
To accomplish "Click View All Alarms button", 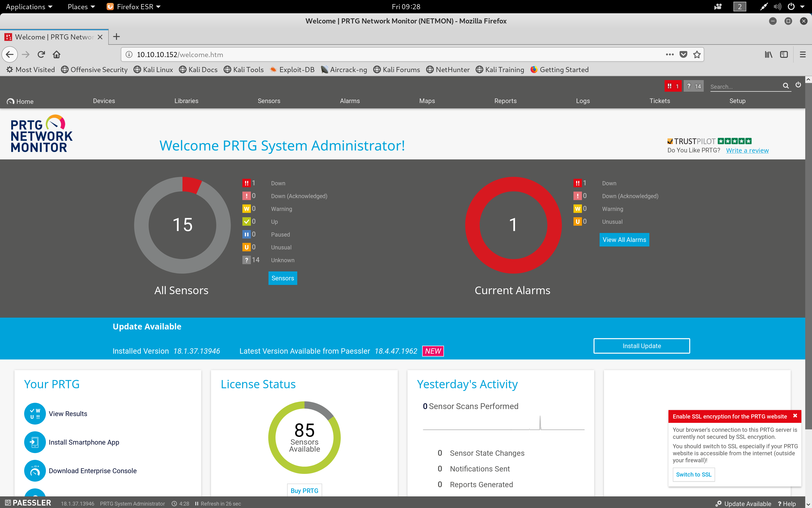I will pyautogui.click(x=624, y=239).
